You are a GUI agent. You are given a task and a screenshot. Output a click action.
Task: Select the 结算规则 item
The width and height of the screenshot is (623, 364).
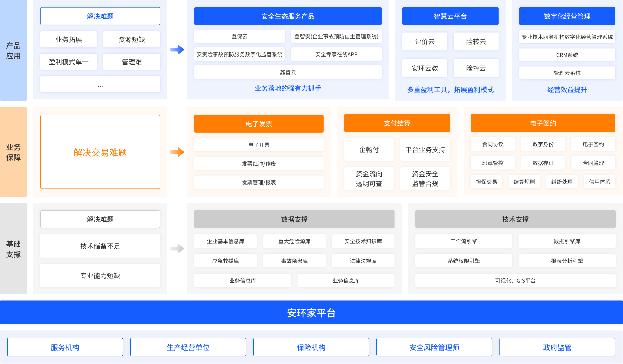524,182
